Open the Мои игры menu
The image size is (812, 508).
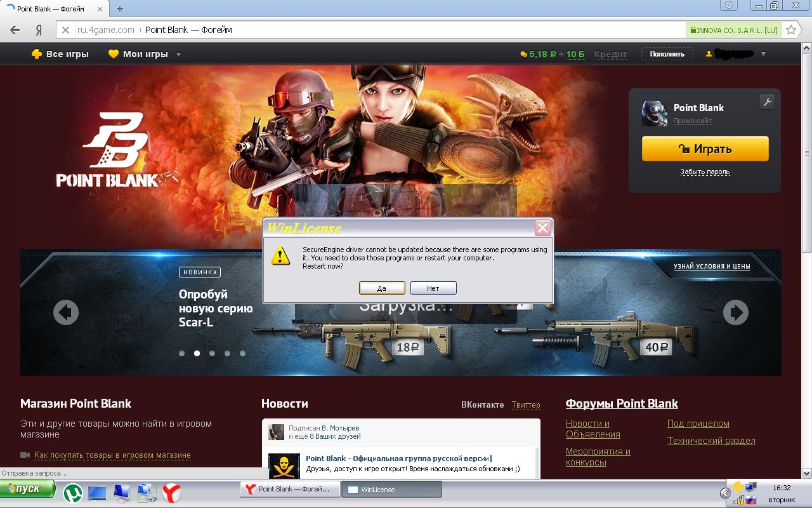(138, 54)
